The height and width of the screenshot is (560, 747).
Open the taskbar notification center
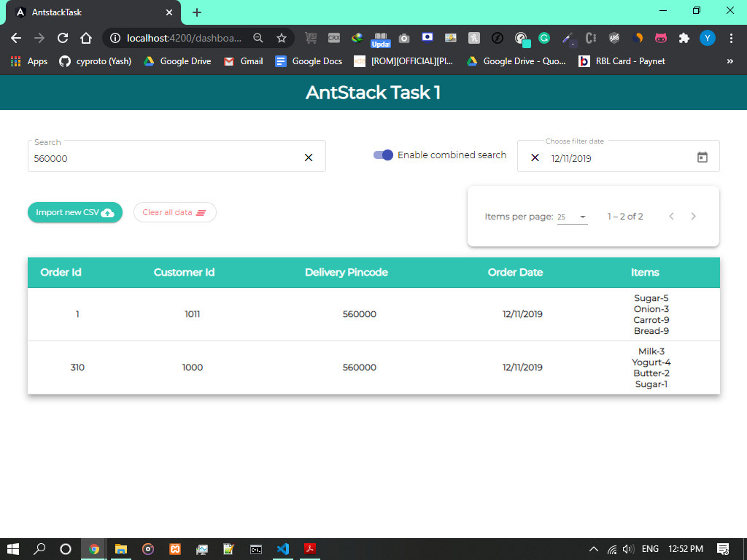(x=723, y=549)
